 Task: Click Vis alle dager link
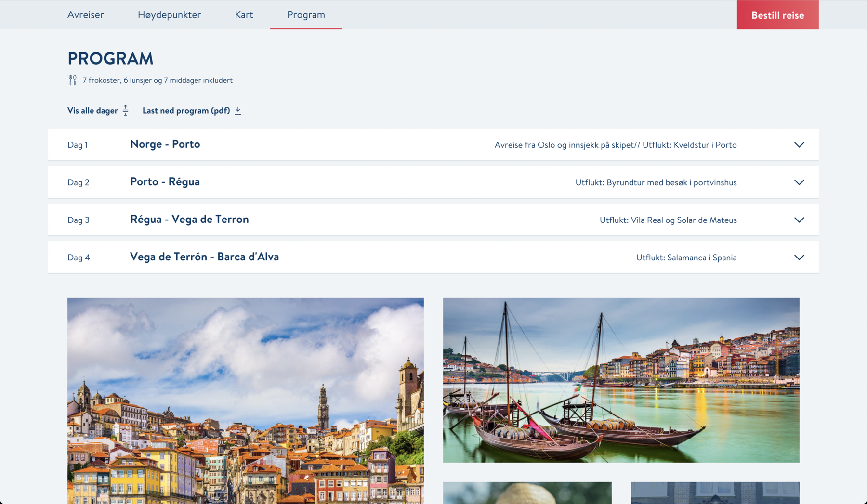[92, 111]
